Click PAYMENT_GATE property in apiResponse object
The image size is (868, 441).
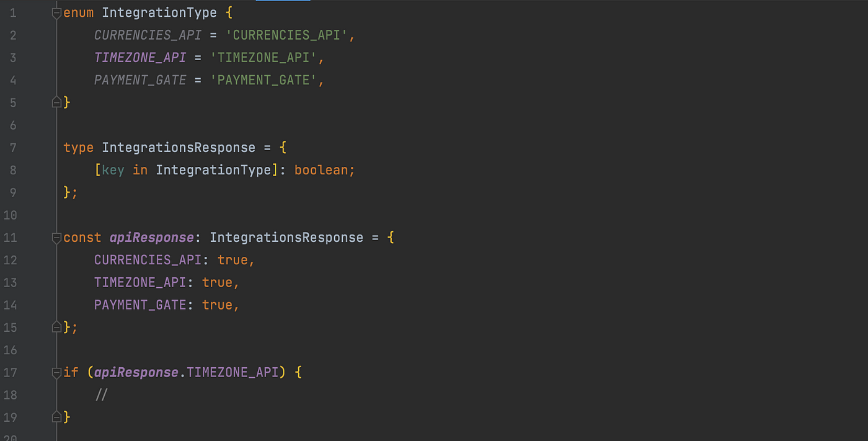click(x=140, y=305)
